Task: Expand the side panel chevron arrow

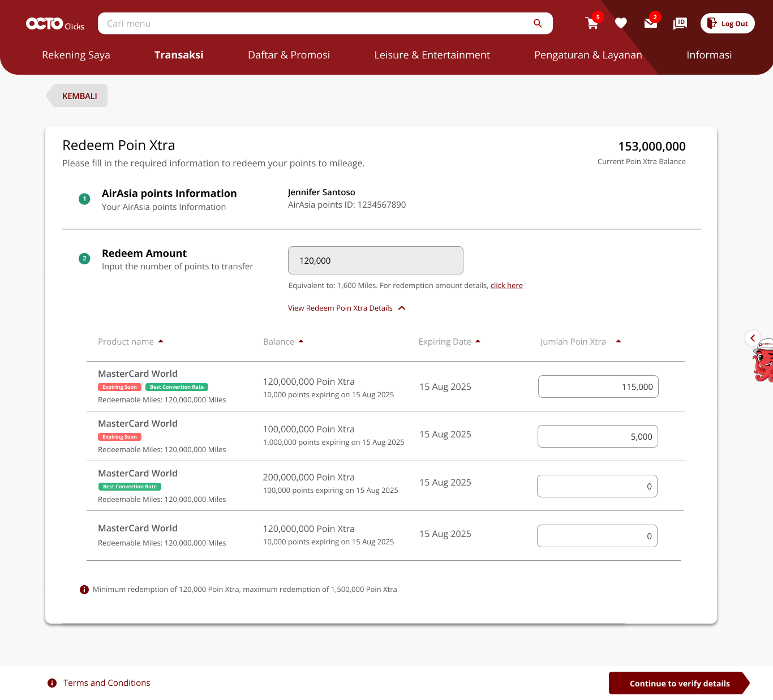Action: click(x=752, y=338)
